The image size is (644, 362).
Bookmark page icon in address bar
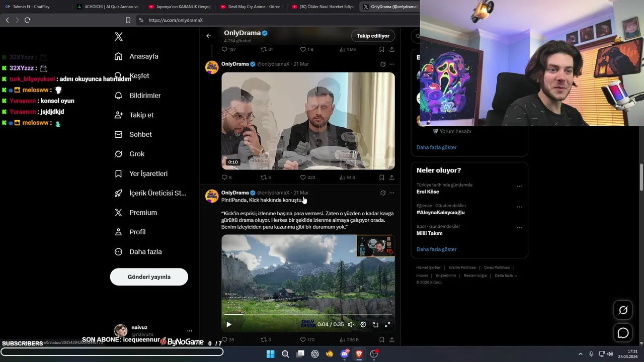coord(128,20)
